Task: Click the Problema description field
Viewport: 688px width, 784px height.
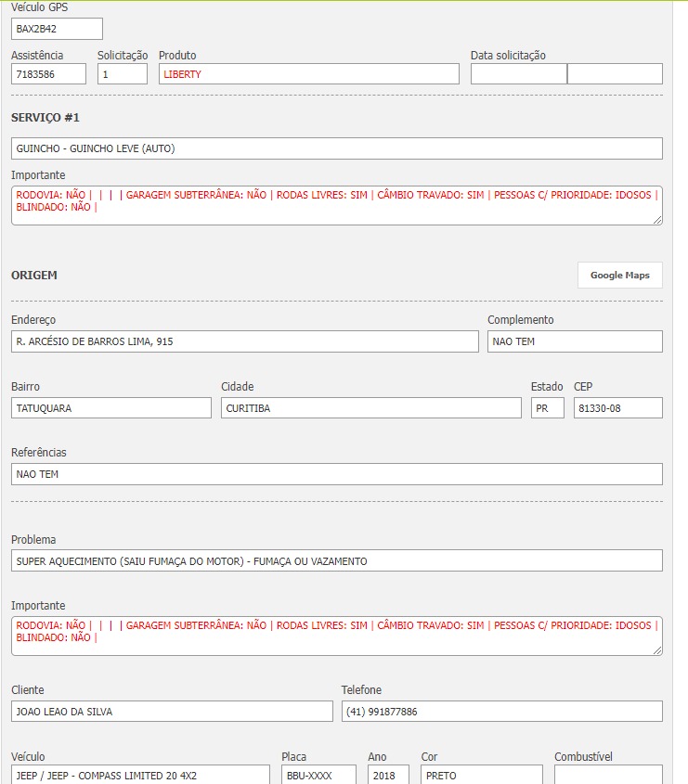Action: tap(336, 560)
